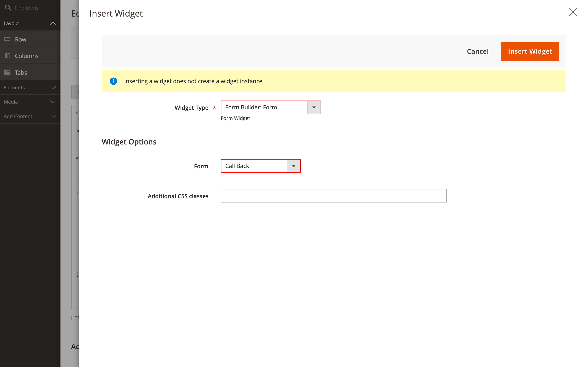Click the Tabs layout icon
The image size is (588, 367).
pyautogui.click(x=7, y=72)
